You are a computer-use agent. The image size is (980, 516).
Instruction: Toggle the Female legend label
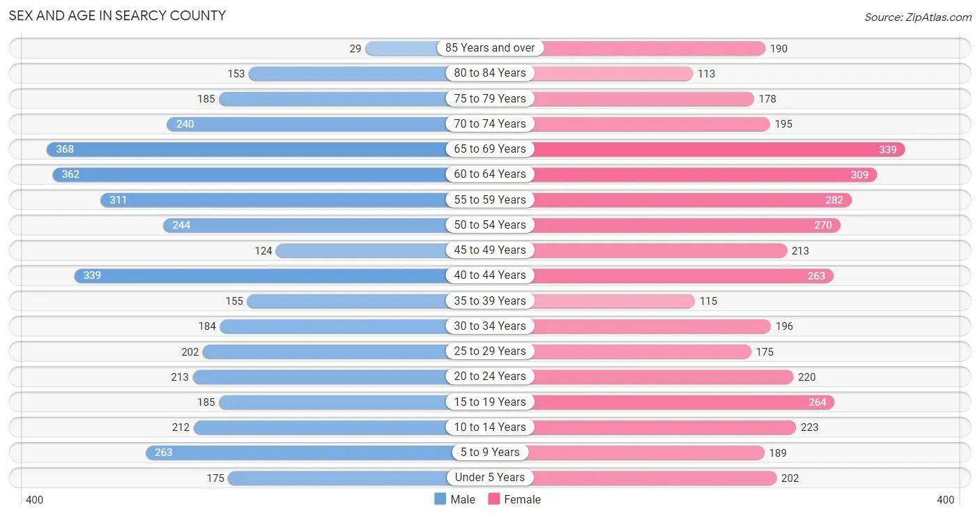point(523,499)
